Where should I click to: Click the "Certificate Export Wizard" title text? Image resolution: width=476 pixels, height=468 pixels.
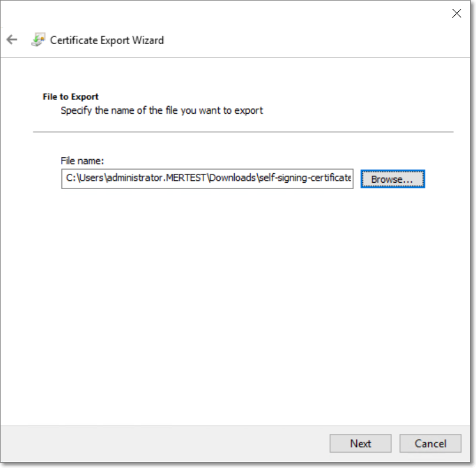(x=107, y=40)
